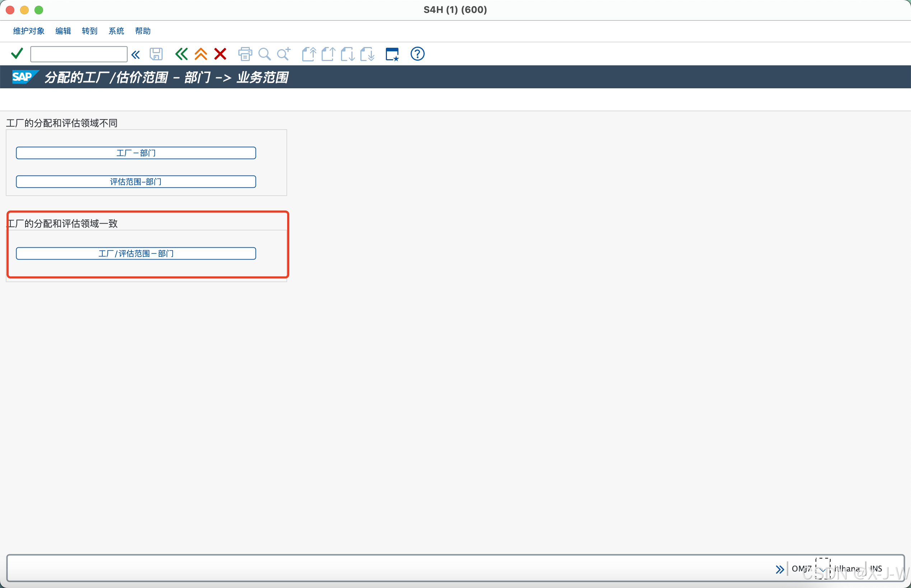This screenshot has height=588, width=911.
Task: Click the create new session icon
Action: coord(392,54)
